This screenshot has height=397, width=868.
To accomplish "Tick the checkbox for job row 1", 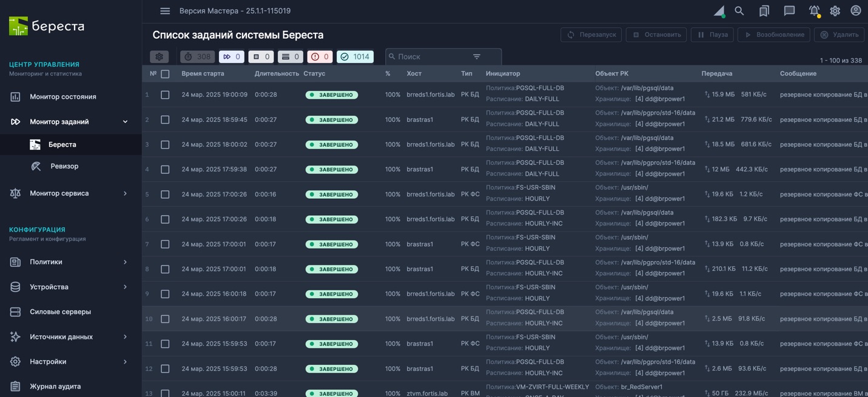I will pyautogui.click(x=165, y=95).
